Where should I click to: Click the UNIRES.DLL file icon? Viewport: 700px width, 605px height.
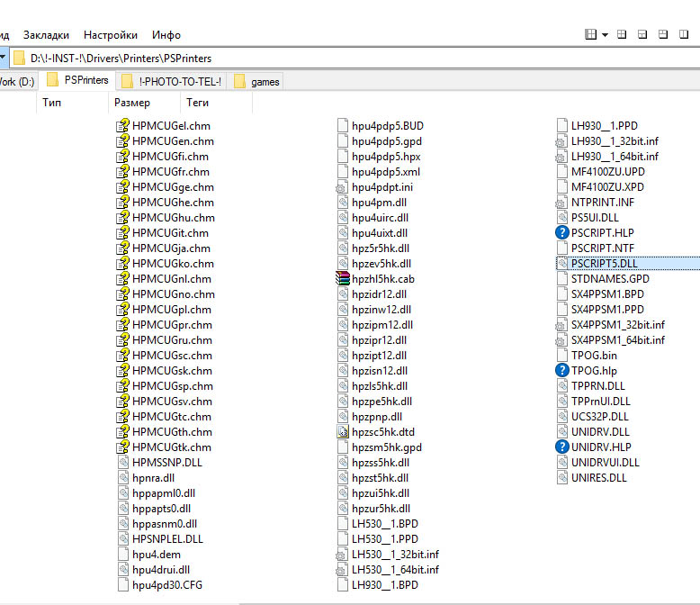562,478
